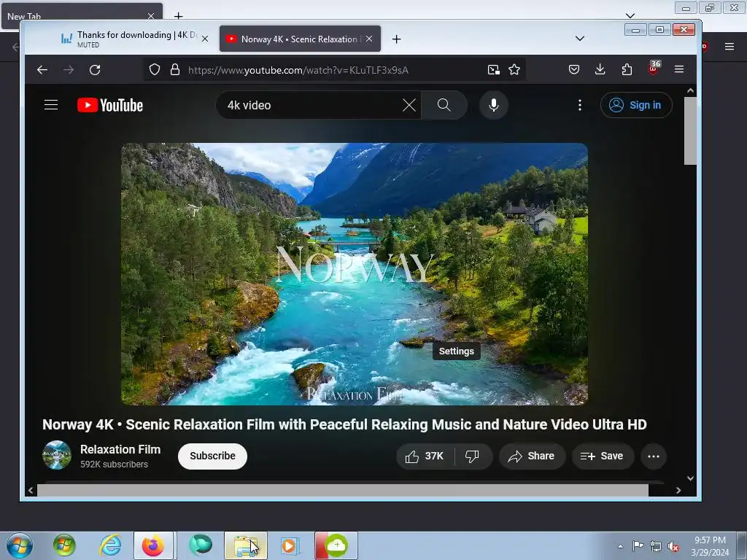The width and height of the screenshot is (747, 560).
Task: Open Firefox application menu in front window
Action: click(679, 69)
